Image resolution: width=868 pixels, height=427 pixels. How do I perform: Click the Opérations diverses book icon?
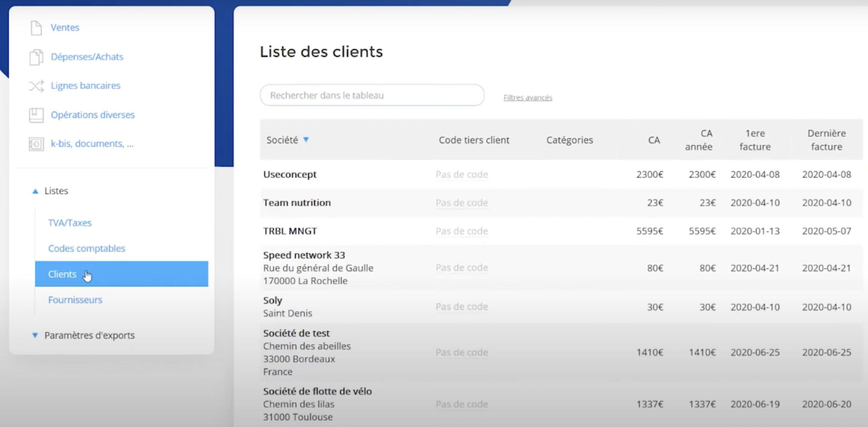(x=36, y=115)
